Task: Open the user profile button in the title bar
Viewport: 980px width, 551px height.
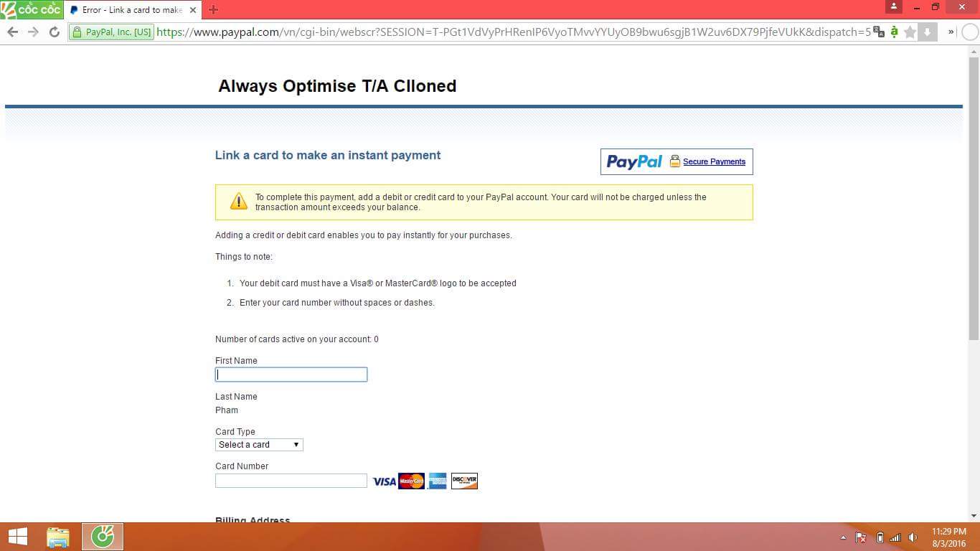Action: [x=893, y=6]
